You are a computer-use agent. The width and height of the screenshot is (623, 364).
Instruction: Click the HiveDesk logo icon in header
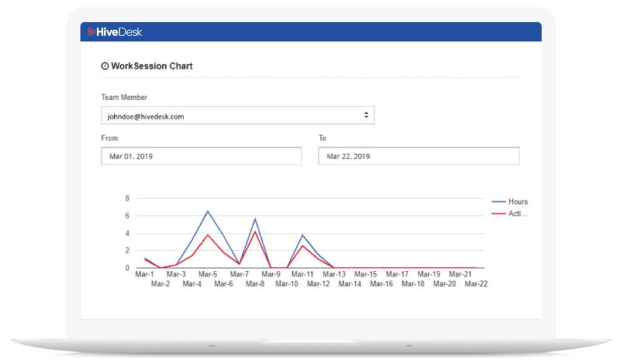(91, 32)
